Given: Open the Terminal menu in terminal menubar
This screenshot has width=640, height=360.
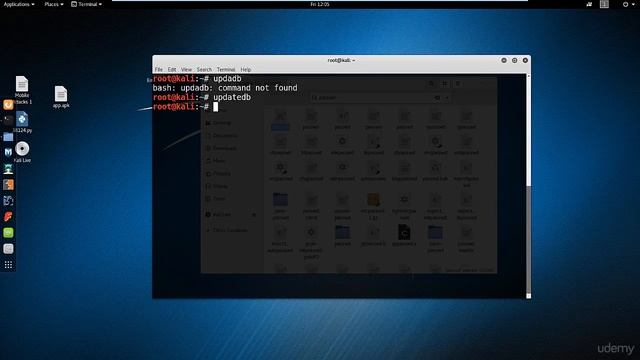Looking at the screenshot, I should tap(226, 69).
